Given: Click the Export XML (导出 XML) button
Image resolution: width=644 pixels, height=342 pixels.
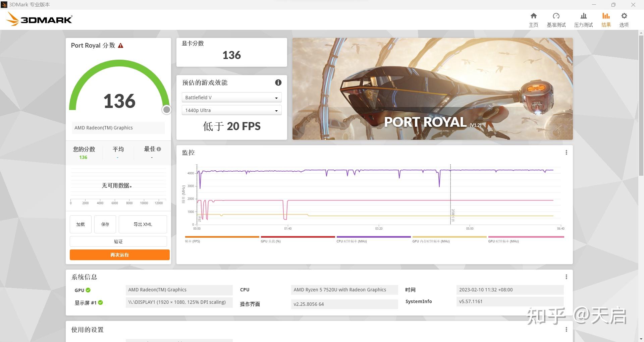Looking at the screenshot, I should click(143, 224).
